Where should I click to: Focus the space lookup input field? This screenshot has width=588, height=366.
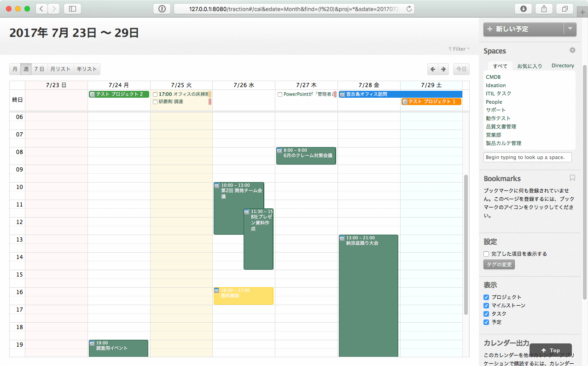tap(528, 157)
